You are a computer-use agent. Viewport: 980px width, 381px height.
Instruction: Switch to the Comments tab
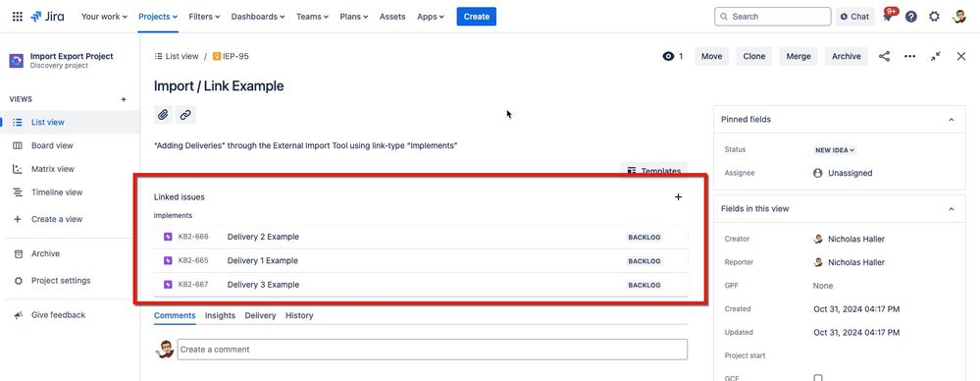pos(175,316)
